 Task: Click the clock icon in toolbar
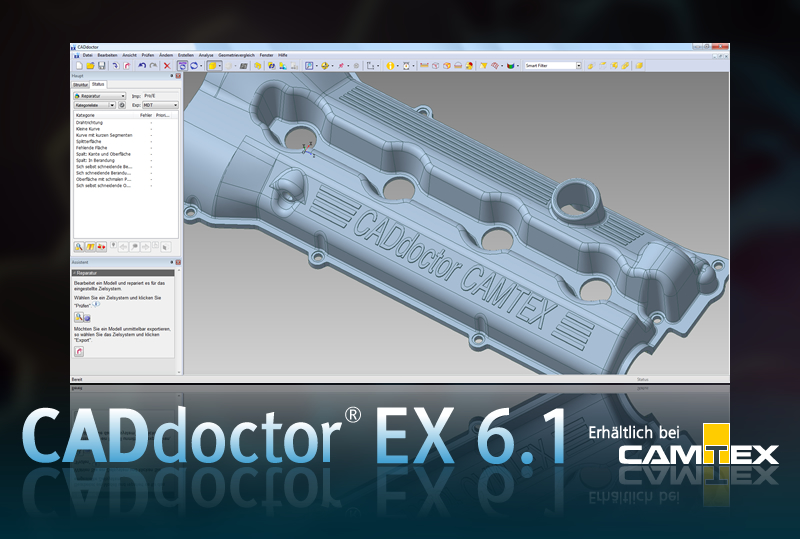point(406,66)
